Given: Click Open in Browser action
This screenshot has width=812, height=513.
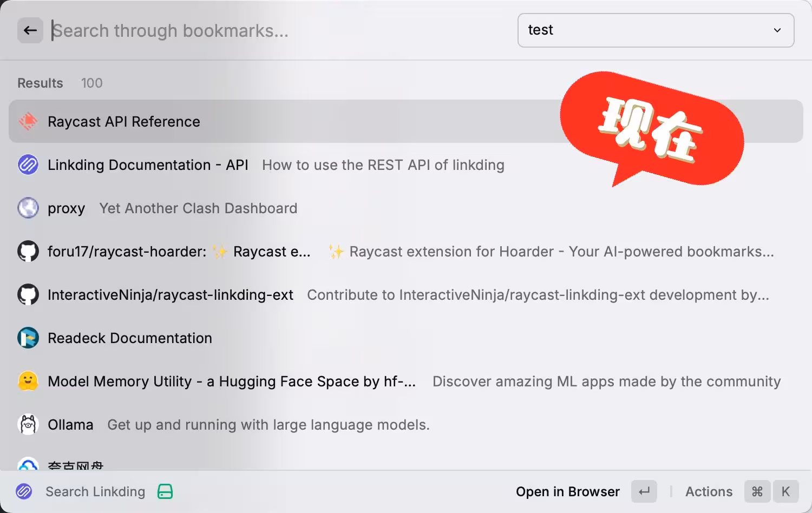Looking at the screenshot, I should pos(567,491).
